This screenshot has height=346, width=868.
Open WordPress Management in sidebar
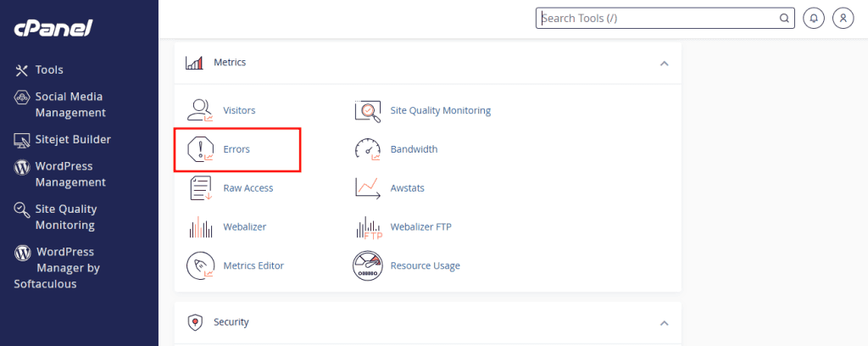(x=70, y=175)
